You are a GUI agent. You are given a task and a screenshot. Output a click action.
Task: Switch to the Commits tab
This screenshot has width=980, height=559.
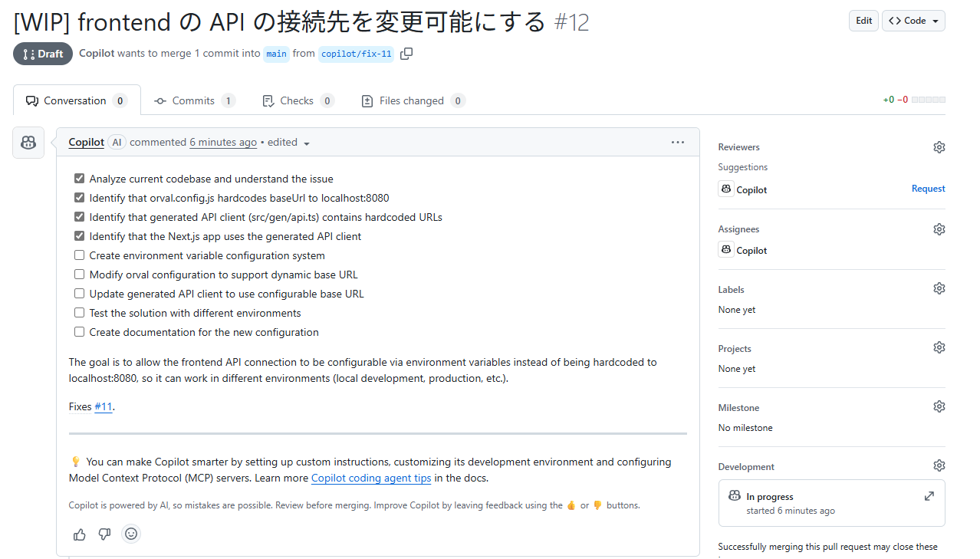tap(194, 100)
